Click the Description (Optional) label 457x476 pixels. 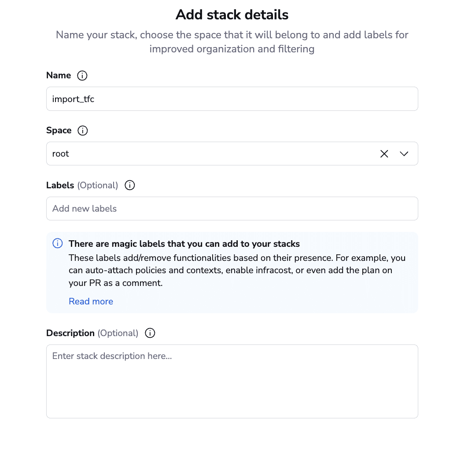92,333
